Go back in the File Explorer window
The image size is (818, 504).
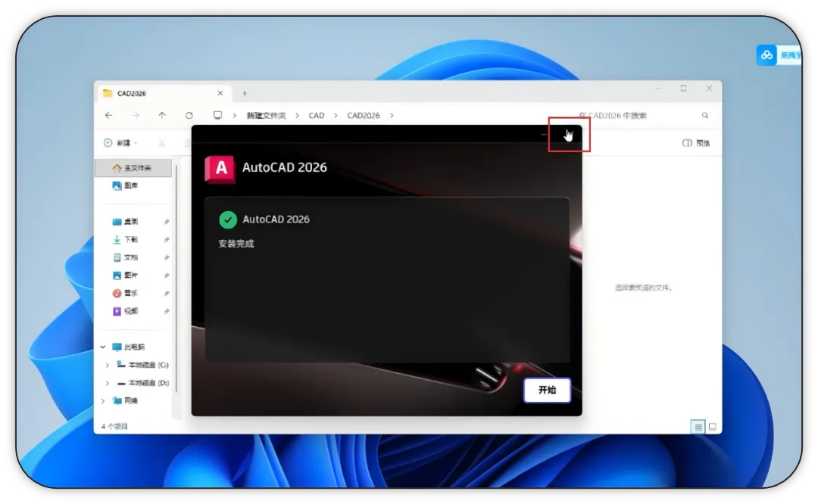[x=108, y=115]
